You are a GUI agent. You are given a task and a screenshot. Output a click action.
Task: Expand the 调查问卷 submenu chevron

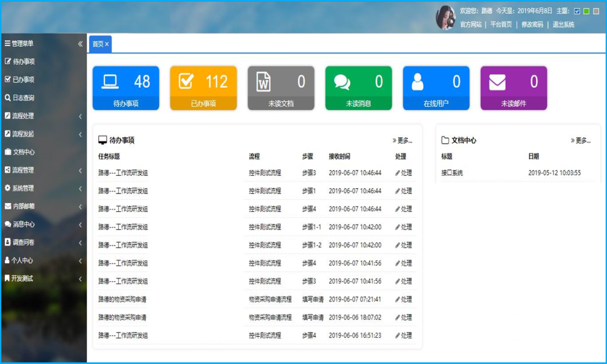pyautogui.click(x=80, y=243)
